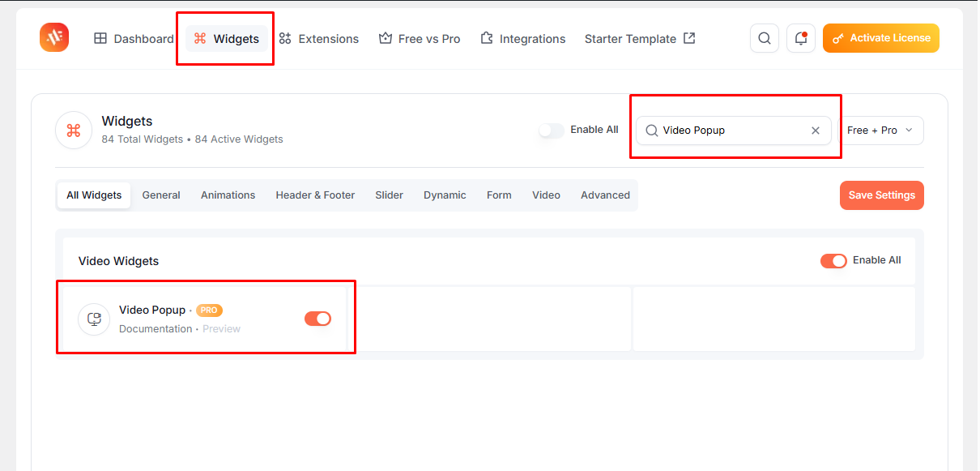Open notifications bell icon
This screenshot has height=471, width=980.
tap(801, 38)
